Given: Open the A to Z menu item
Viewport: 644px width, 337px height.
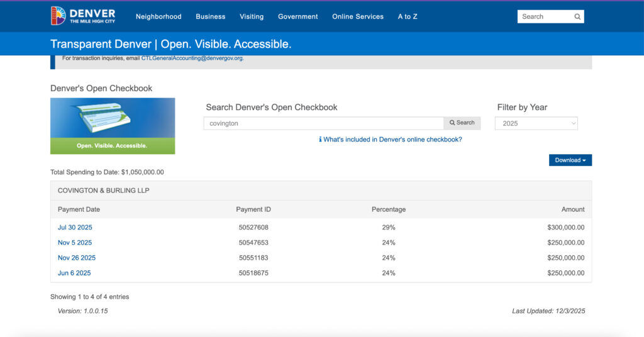Looking at the screenshot, I should [x=407, y=17].
